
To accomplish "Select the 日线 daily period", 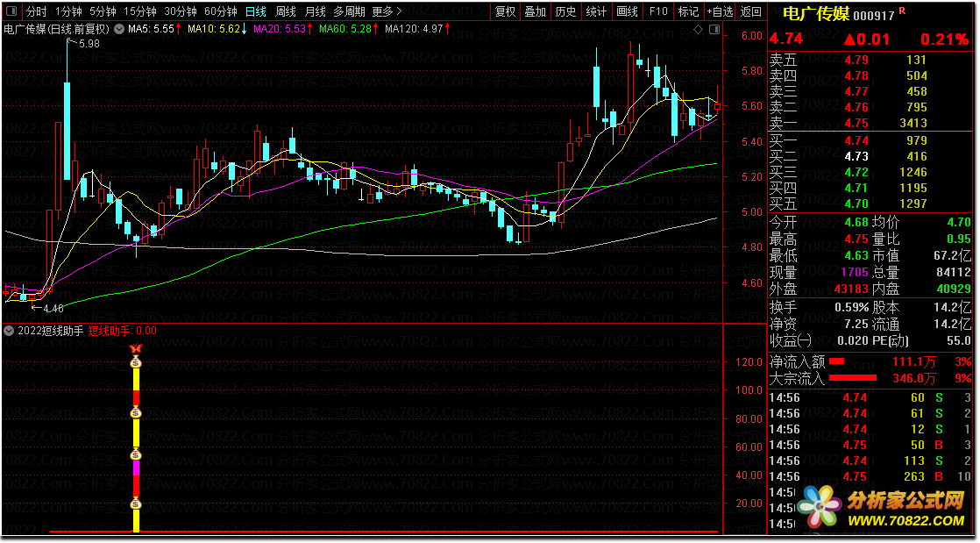I will coord(255,11).
